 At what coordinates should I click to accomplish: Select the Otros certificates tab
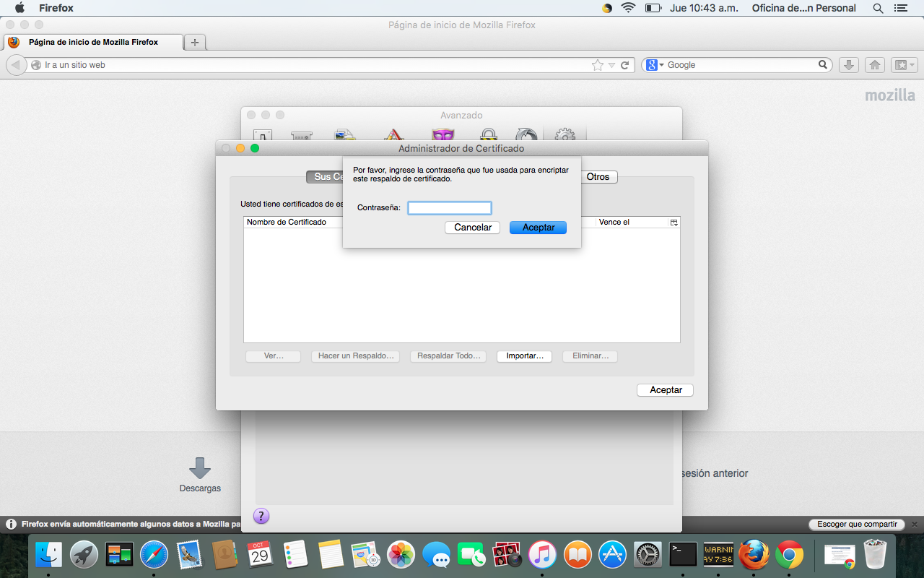[598, 177]
